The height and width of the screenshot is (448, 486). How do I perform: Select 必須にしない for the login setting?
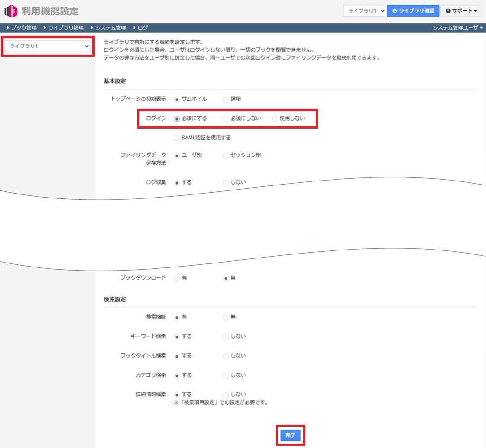226,119
